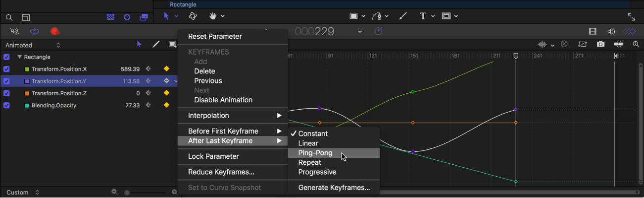Image resolution: width=644 pixels, height=198 pixels.
Task: Open the timecode display dropdown arrow
Action: 360,32
